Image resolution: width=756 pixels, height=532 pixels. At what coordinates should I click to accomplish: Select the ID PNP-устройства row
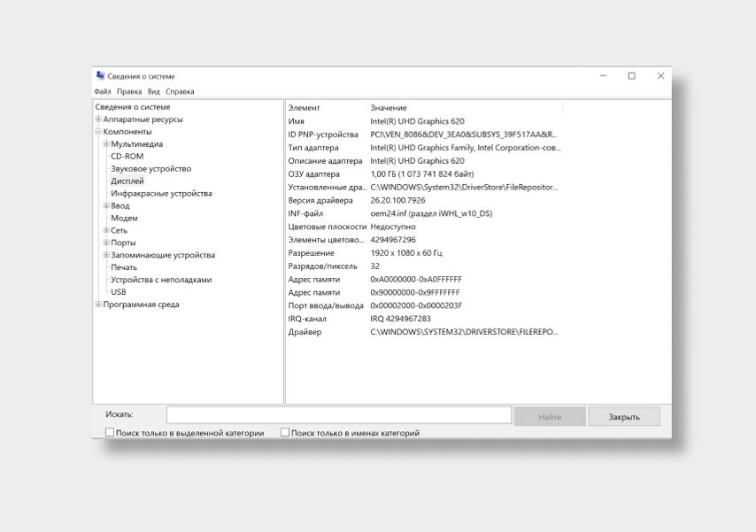424,134
